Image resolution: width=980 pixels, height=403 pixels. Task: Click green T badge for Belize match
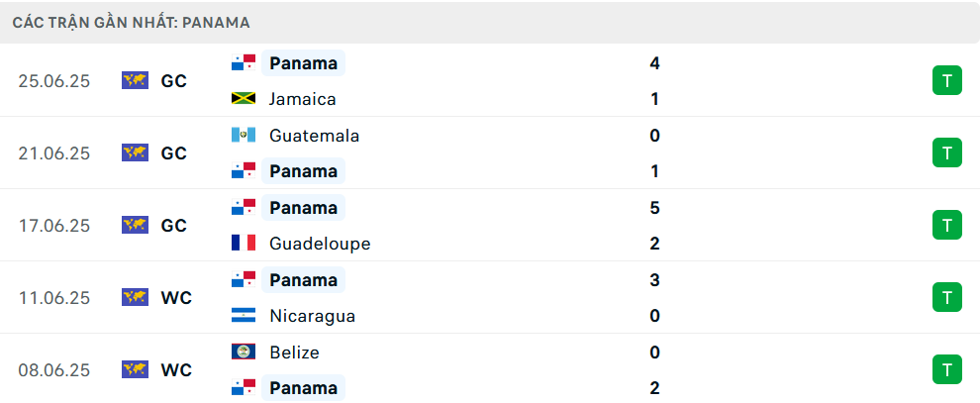click(946, 369)
